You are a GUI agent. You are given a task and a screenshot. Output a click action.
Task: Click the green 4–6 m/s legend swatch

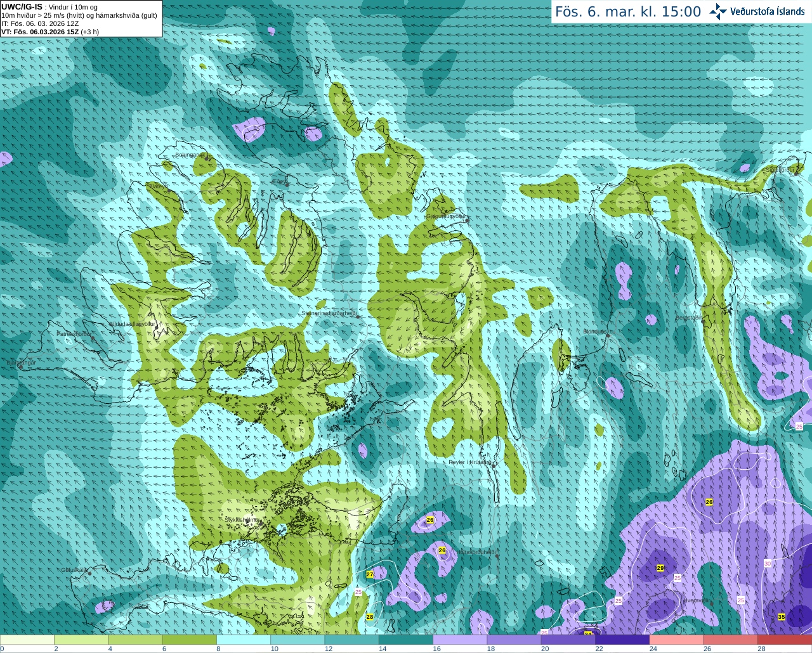[x=135, y=640]
